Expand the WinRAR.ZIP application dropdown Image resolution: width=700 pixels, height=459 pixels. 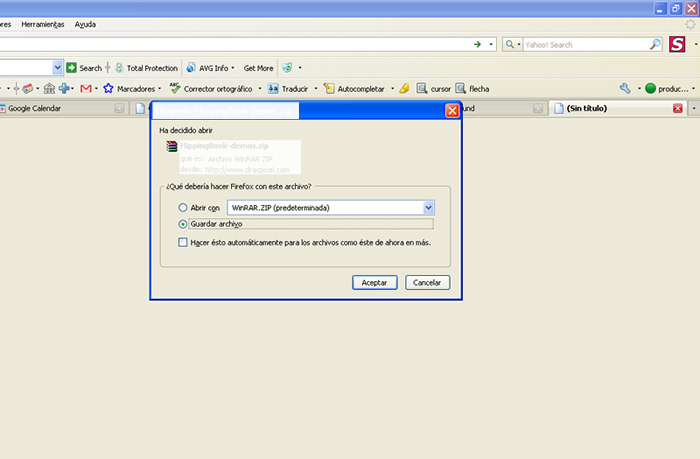428,207
